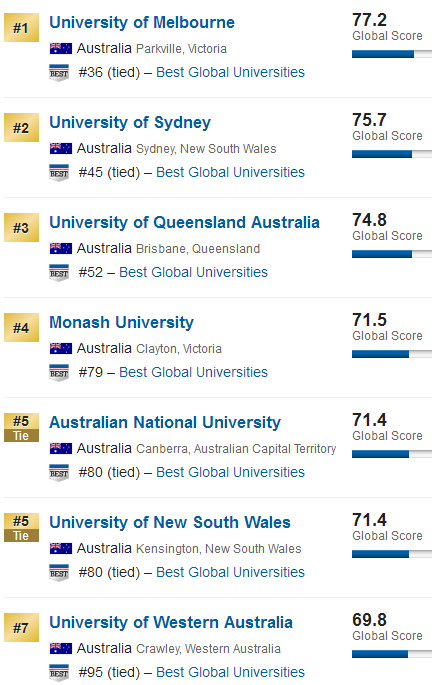Click the Best badge icon next to #52

(59, 273)
